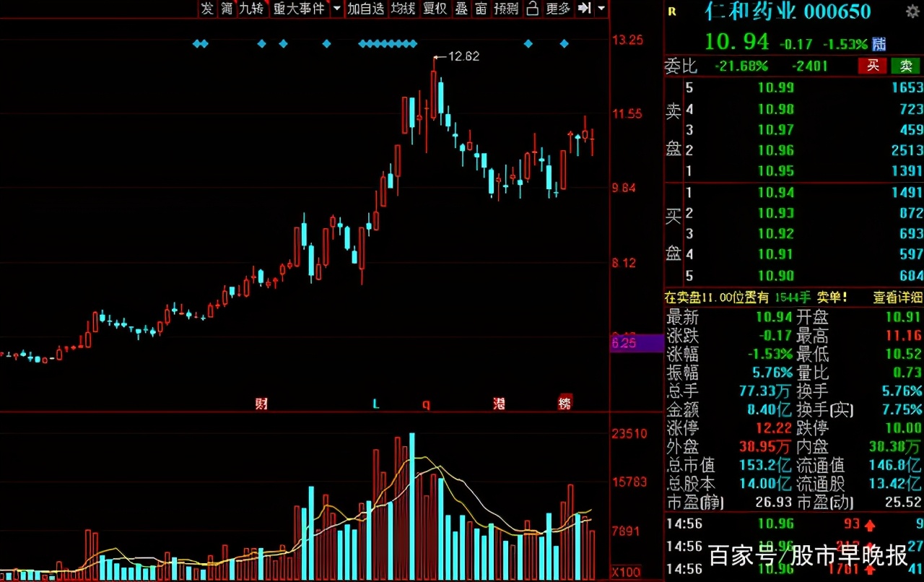Click the 金额 8.40亿 value
The image size is (924, 582).
770,410
